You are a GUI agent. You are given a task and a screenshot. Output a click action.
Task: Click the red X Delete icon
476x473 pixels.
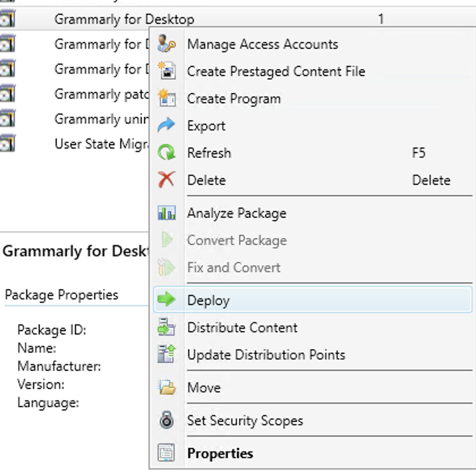coord(167,180)
